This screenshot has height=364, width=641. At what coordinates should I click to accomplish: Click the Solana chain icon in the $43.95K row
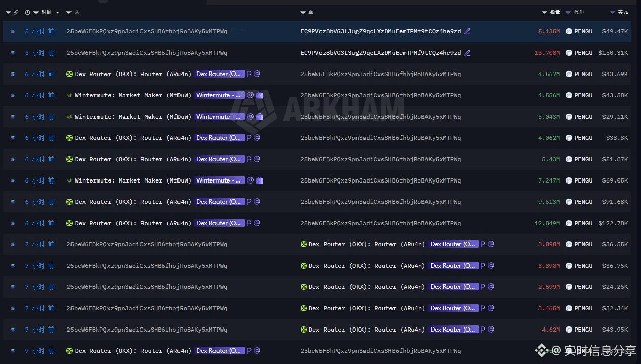click(13, 330)
